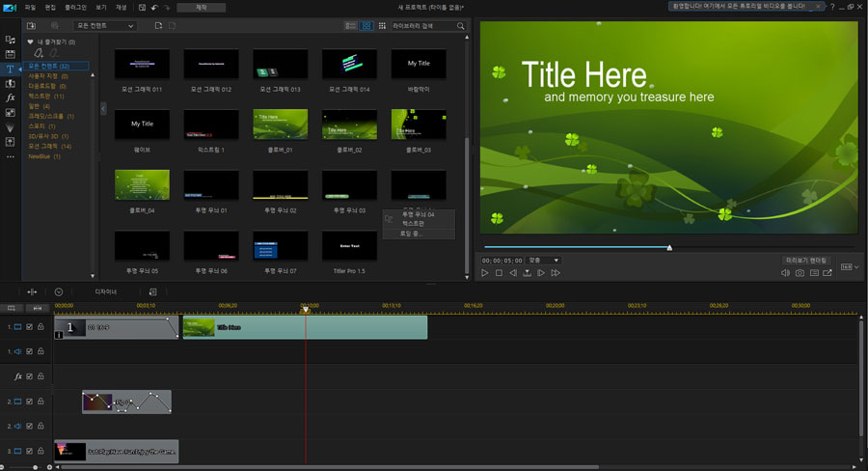This screenshot has height=471, width=868.
Task: Open the Media Room icon in sidebar
Action: tap(10, 40)
